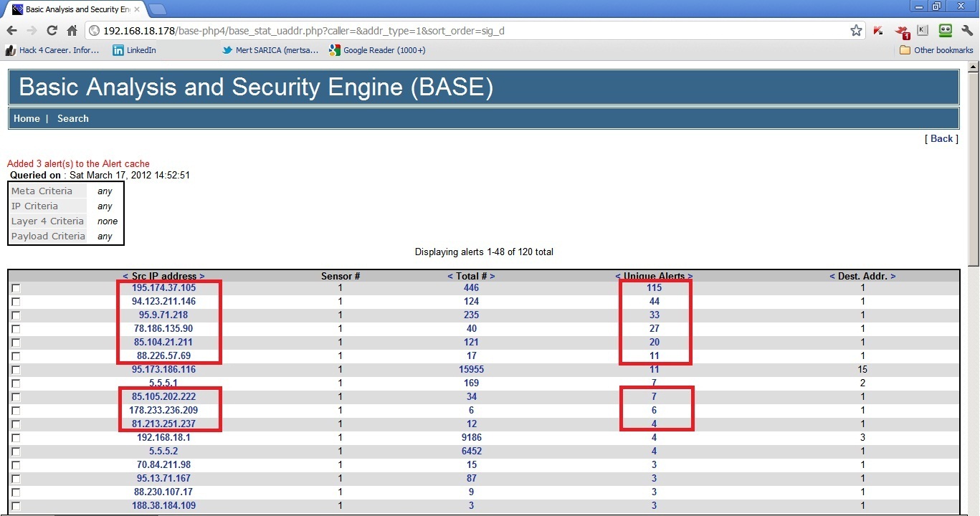This screenshot has height=516, width=980.
Task: Open Google Reader bookmark
Action: [x=377, y=50]
